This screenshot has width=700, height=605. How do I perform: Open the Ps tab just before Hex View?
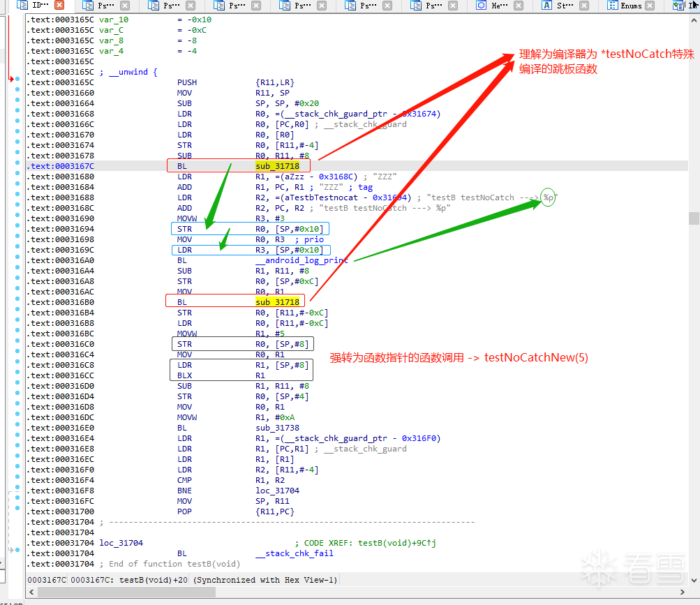point(434,6)
